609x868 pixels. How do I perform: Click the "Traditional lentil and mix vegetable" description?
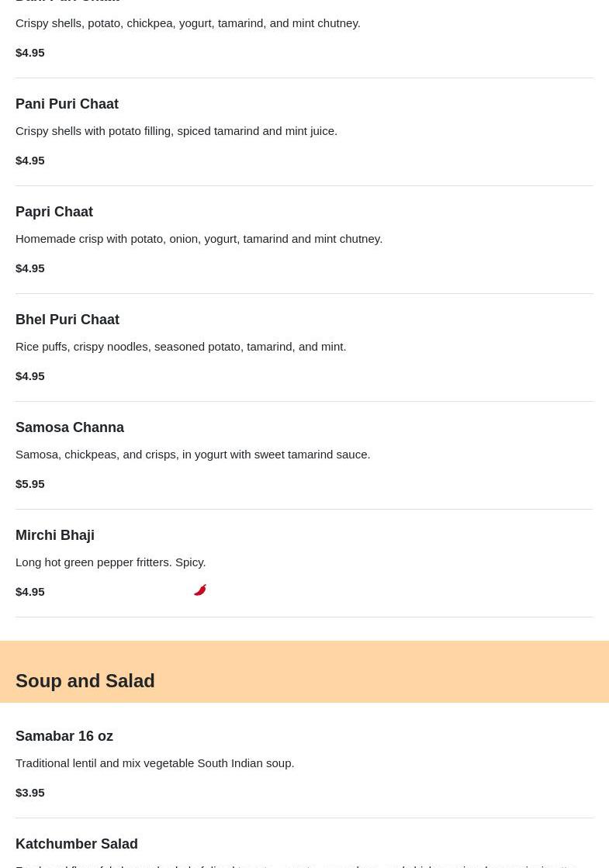tap(155, 763)
